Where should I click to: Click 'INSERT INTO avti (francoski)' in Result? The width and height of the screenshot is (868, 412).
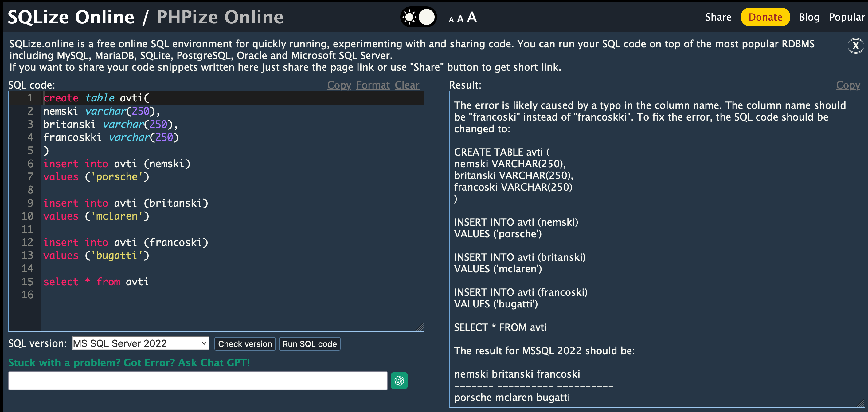tap(521, 292)
